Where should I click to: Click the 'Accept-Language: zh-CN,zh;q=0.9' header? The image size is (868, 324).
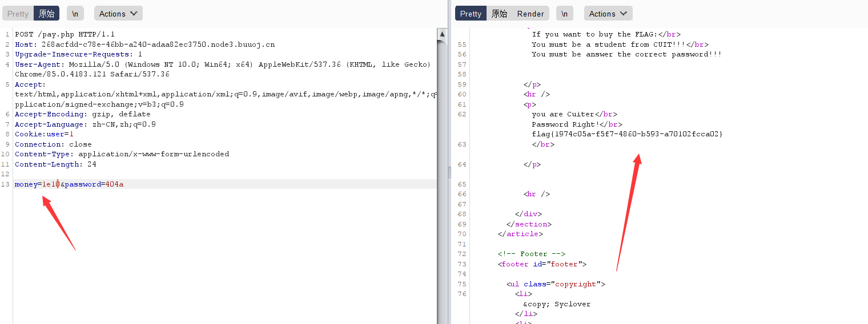click(85, 124)
